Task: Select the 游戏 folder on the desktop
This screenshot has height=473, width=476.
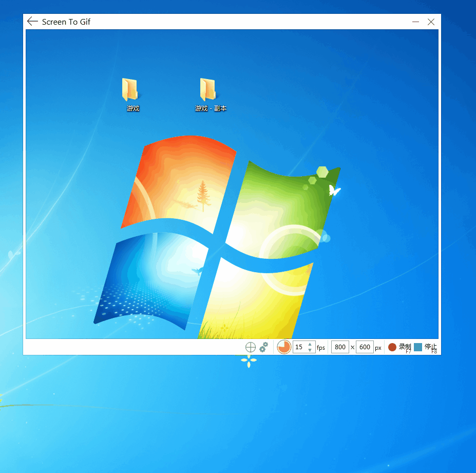Action: (131, 94)
